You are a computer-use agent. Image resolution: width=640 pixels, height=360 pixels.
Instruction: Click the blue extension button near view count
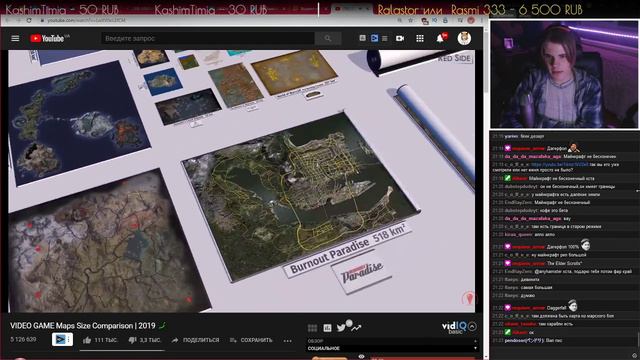[62, 340]
